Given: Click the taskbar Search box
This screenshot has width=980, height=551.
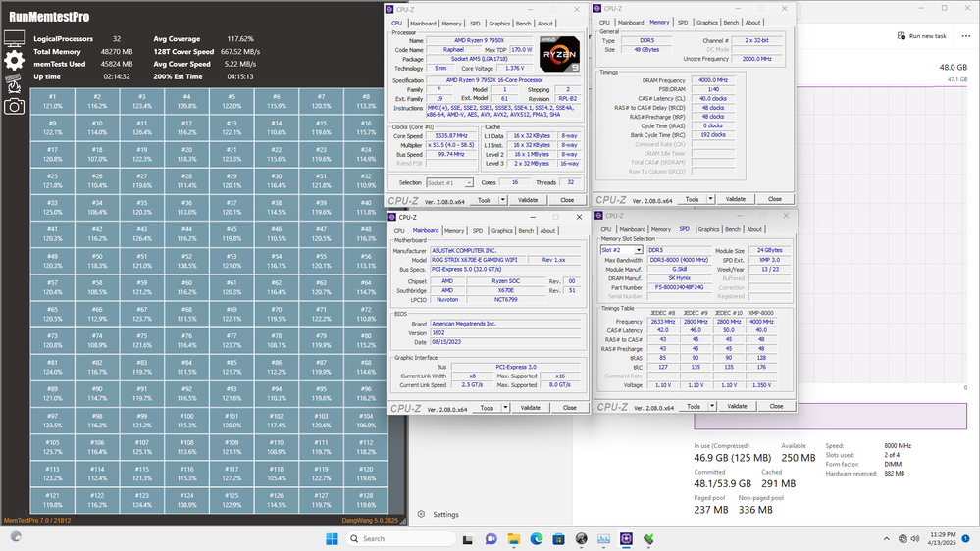Looking at the screenshot, I should point(400,538).
